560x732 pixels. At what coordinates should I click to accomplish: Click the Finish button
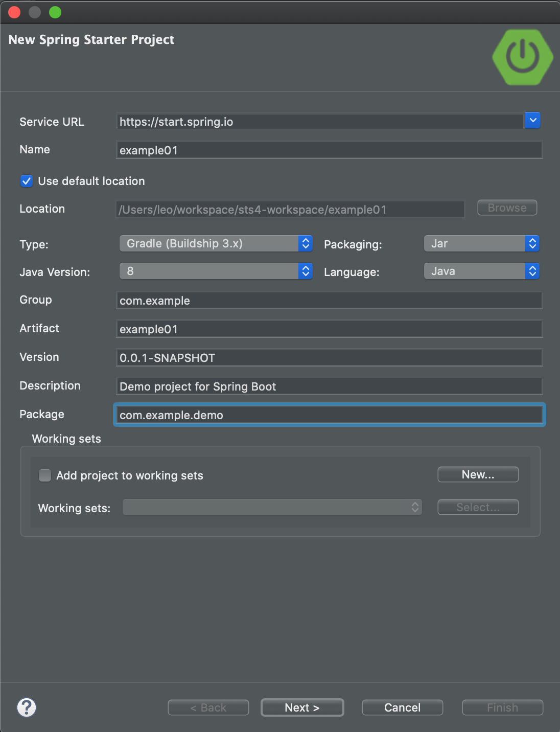[x=503, y=707]
